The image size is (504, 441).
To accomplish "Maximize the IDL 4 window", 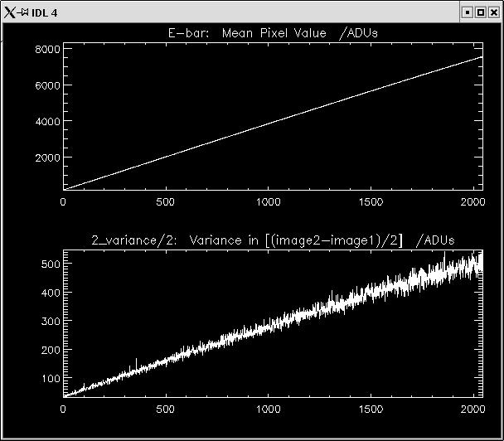I will (x=480, y=13).
